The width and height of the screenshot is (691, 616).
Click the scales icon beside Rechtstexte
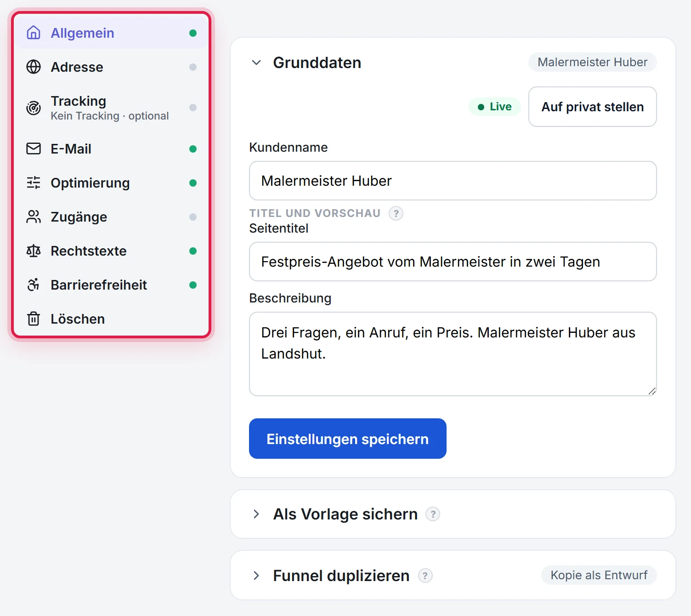click(34, 251)
